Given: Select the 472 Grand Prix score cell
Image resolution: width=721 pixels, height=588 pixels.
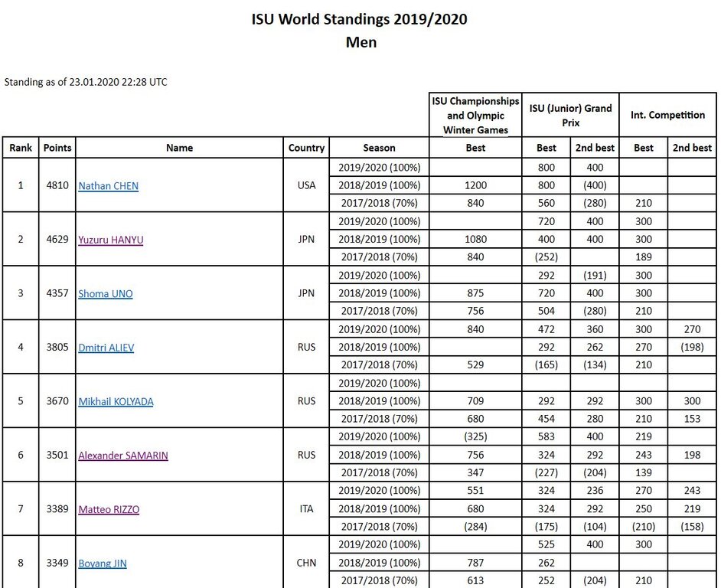Looking at the screenshot, I should 546,329.
